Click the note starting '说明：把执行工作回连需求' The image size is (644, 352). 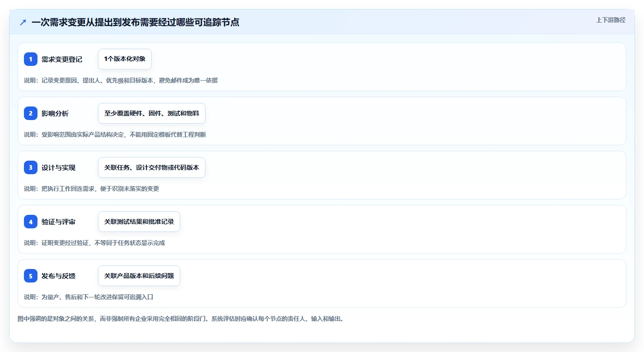[x=91, y=189]
